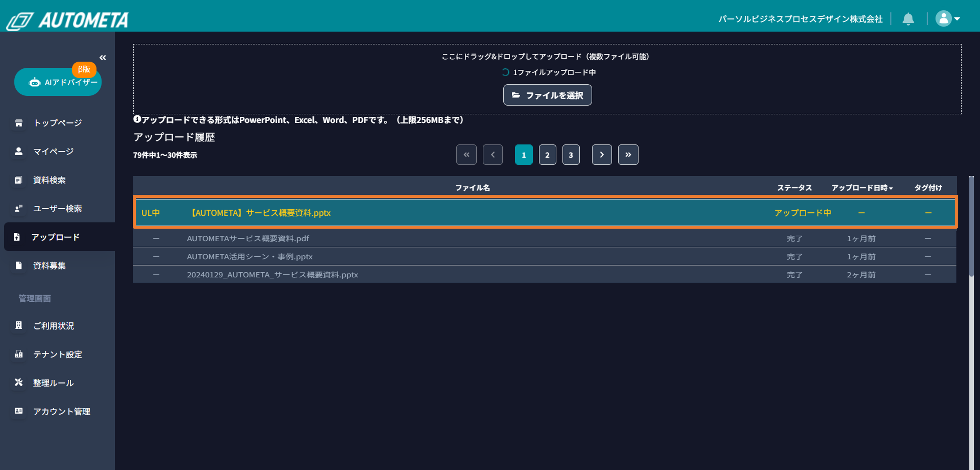Click the タグ付け column header
Screen dimensions: 980x470
click(928, 188)
